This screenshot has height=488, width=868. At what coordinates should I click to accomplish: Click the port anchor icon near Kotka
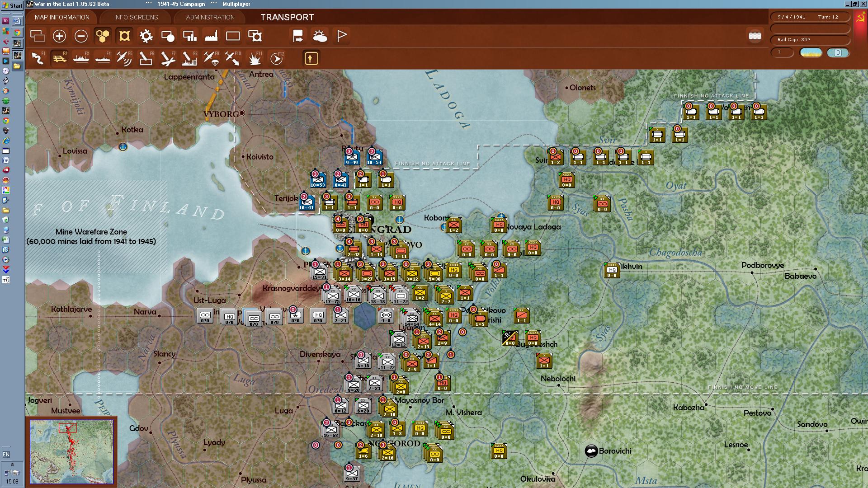click(123, 147)
